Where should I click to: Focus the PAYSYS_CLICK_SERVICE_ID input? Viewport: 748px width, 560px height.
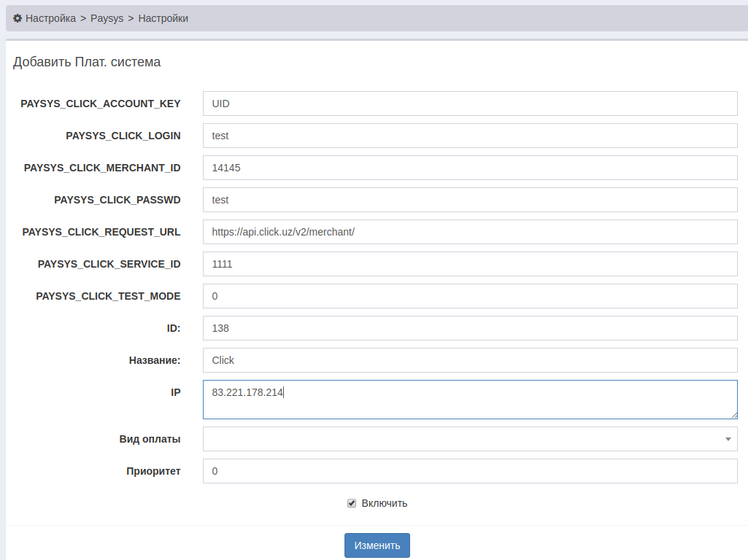point(470,264)
